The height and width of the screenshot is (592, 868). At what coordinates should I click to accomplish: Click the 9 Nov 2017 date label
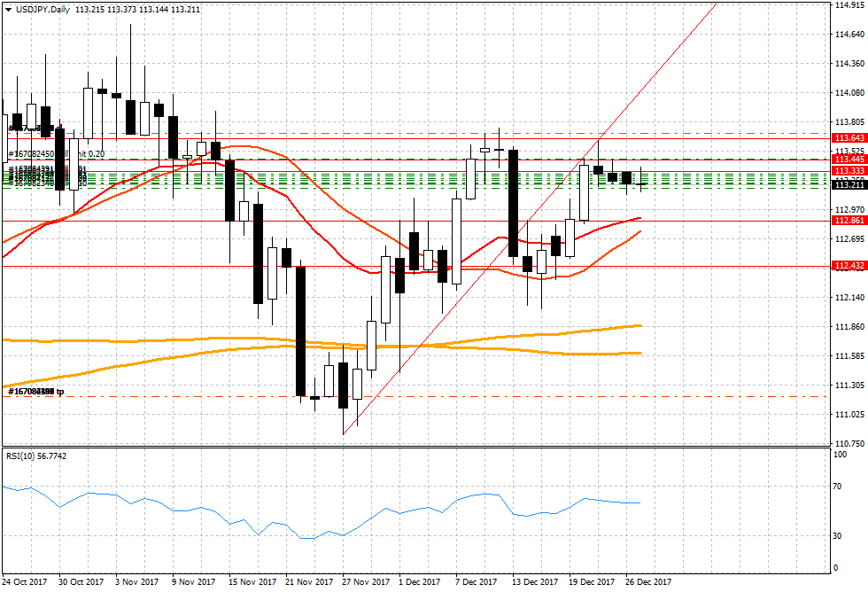click(x=194, y=582)
